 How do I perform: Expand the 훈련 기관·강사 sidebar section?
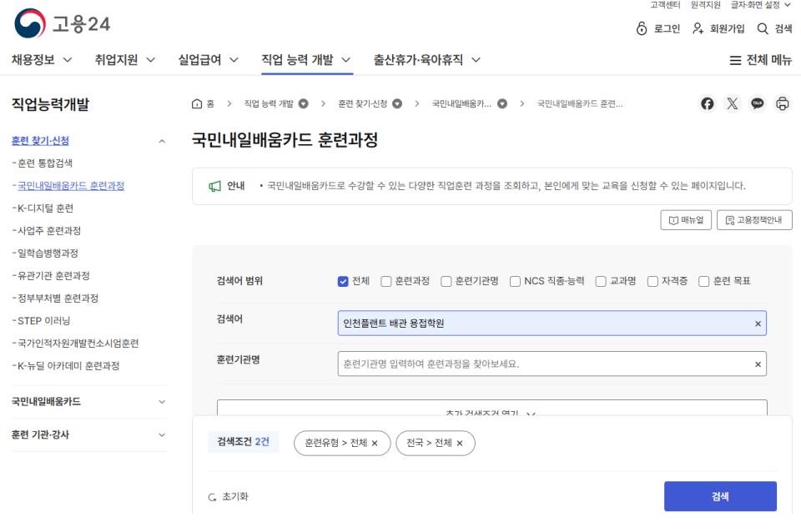(162, 435)
